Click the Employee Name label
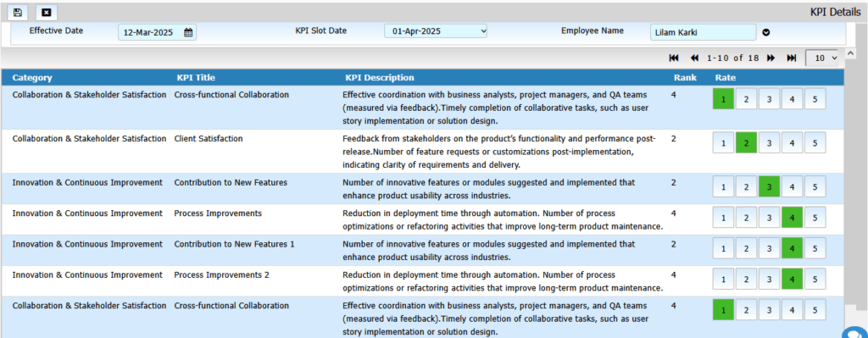Image resolution: width=868 pixels, height=338 pixels. click(593, 30)
